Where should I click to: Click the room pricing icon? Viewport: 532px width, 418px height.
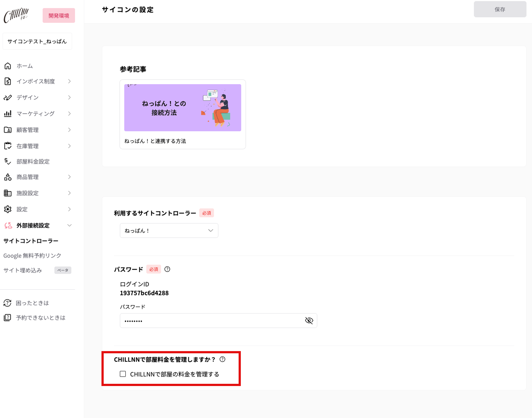pos(8,161)
